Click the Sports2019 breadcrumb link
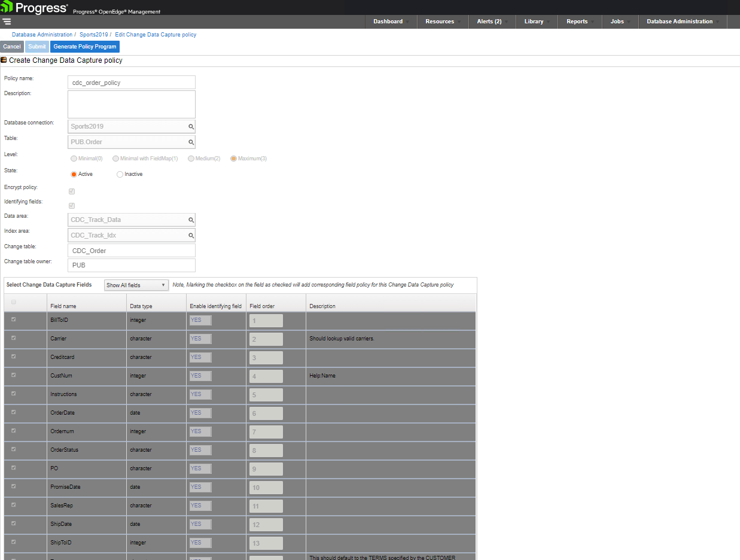The height and width of the screenshot is (560, 740). tap(94, 35)
